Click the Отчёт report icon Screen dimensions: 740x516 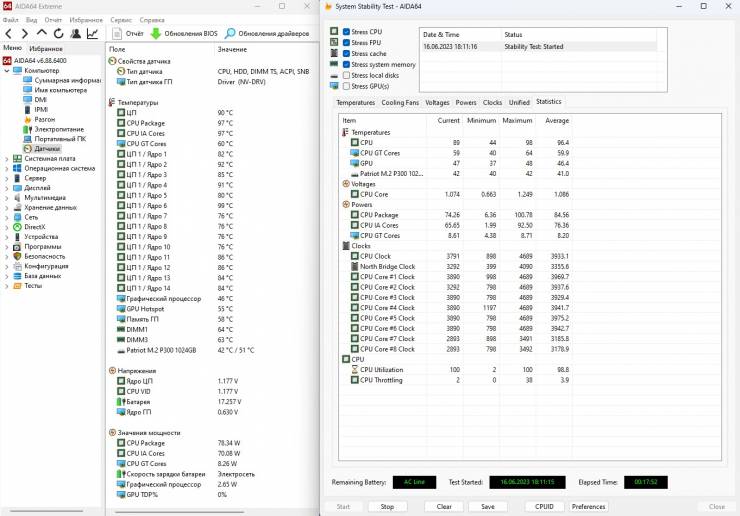117,34
